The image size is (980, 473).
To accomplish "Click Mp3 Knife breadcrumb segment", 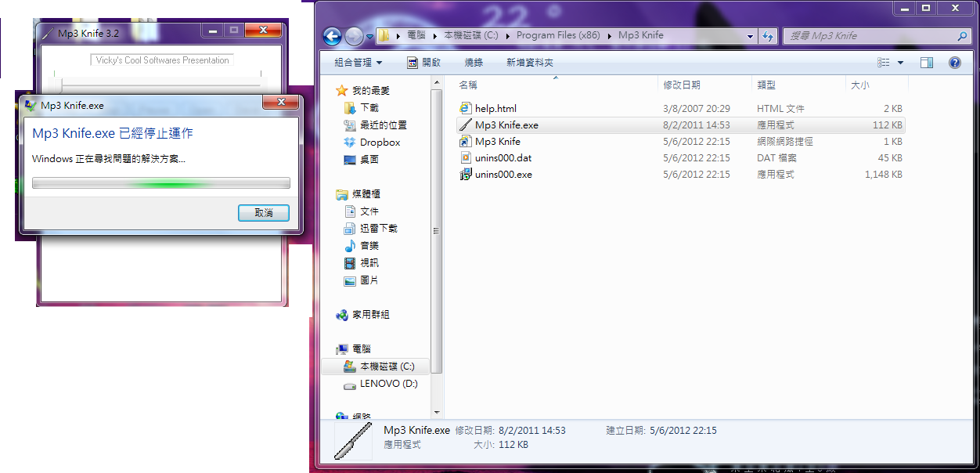I will (640, 36).
